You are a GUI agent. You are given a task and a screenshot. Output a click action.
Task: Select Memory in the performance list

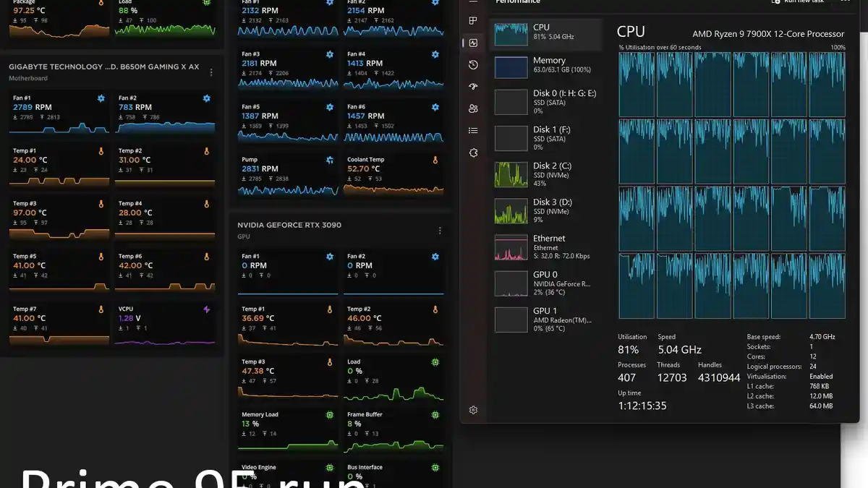tap(546, 66)
